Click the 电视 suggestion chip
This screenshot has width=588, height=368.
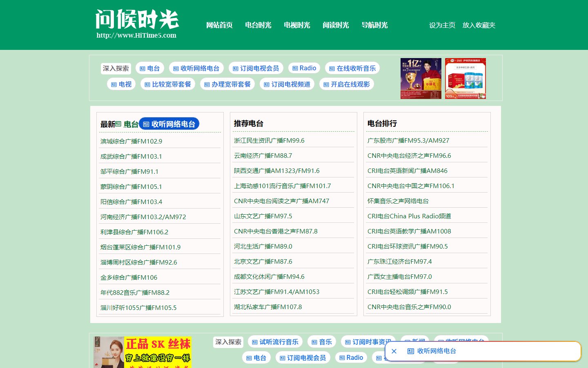121,84
